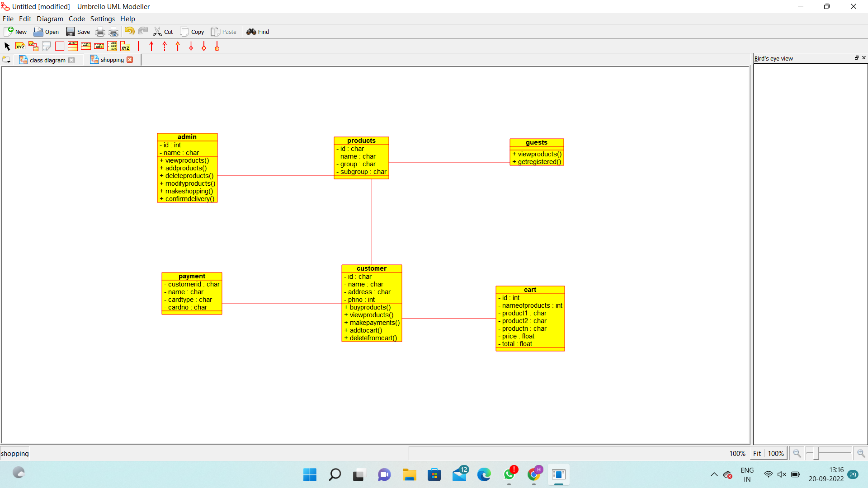This screenshot has height=488, width=868.
Task: Select the Containment circle line tool
Action: 217,46
